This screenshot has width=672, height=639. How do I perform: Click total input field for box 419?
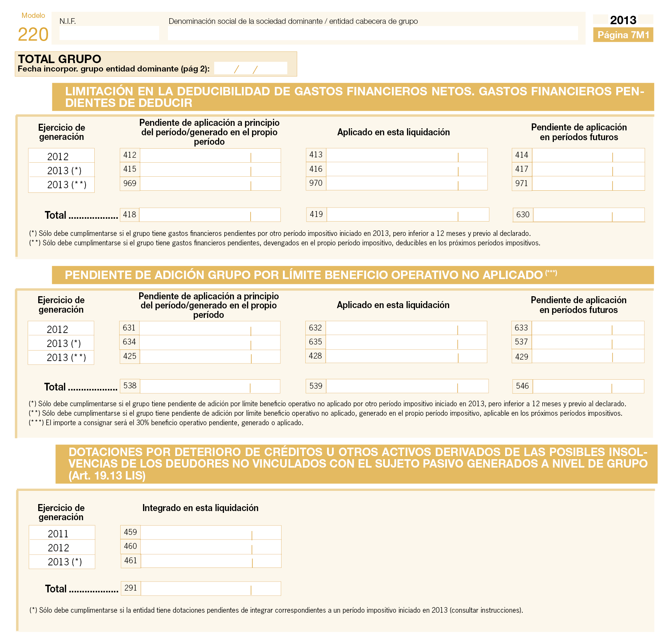click(408, 215)
